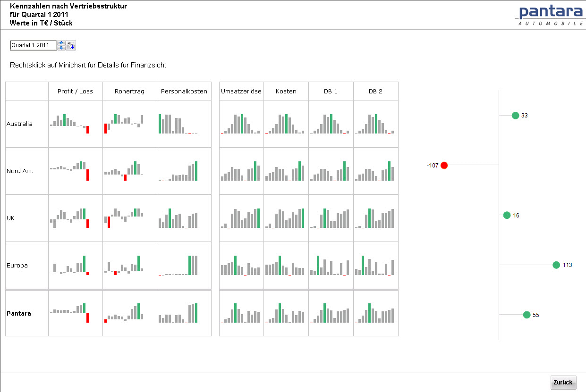Open Australia's Profit / Loss minichart
Viewport: 586px width, 392px height.
coord(75,123)
